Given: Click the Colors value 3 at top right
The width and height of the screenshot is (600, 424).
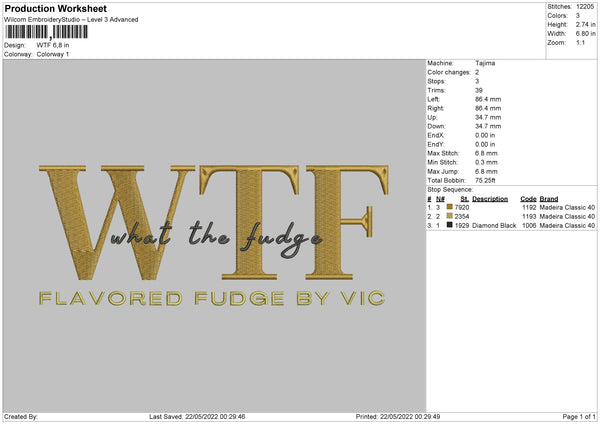Looking at the screenshot, I should (x=578, y=16).
